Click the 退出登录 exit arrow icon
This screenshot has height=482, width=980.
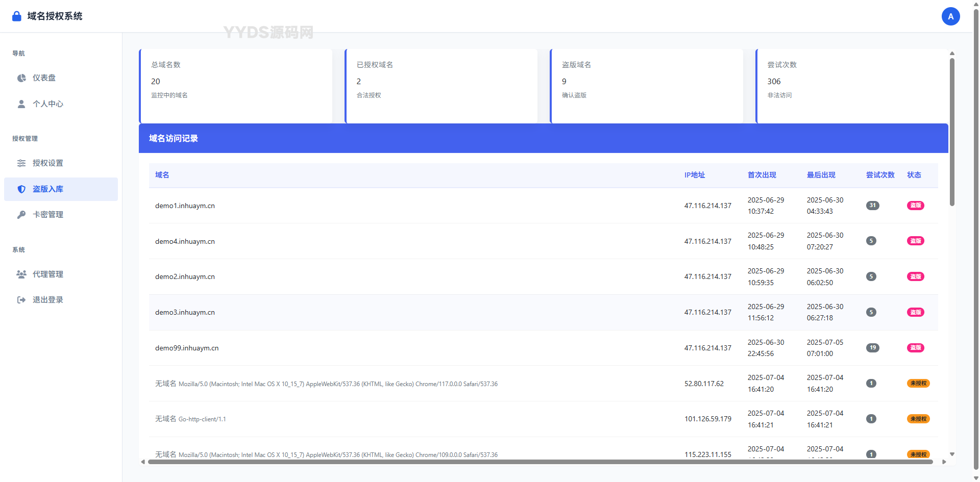point(21,299)
